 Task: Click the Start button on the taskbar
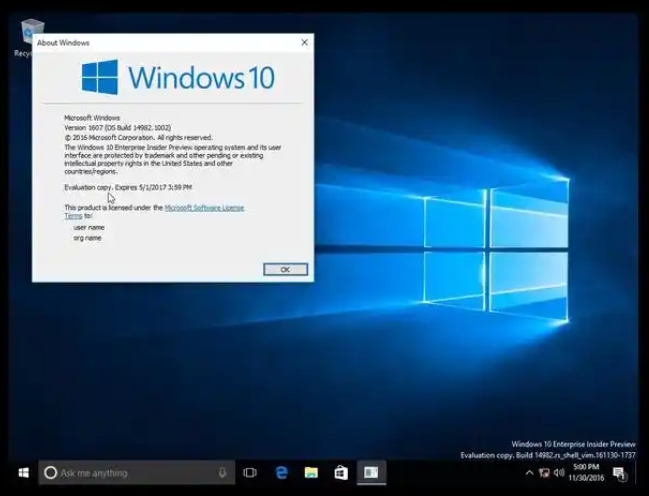click(22, 472)
